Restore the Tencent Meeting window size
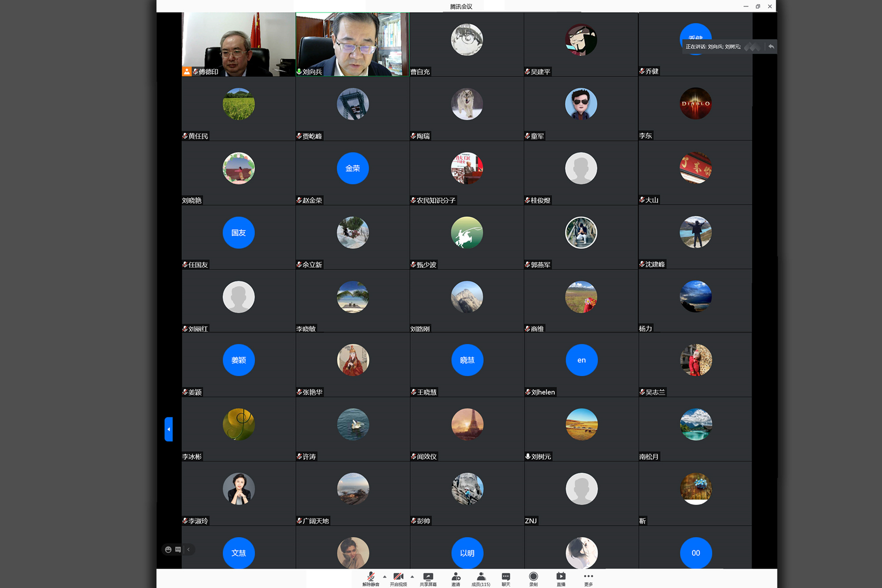 coord(758,6)
